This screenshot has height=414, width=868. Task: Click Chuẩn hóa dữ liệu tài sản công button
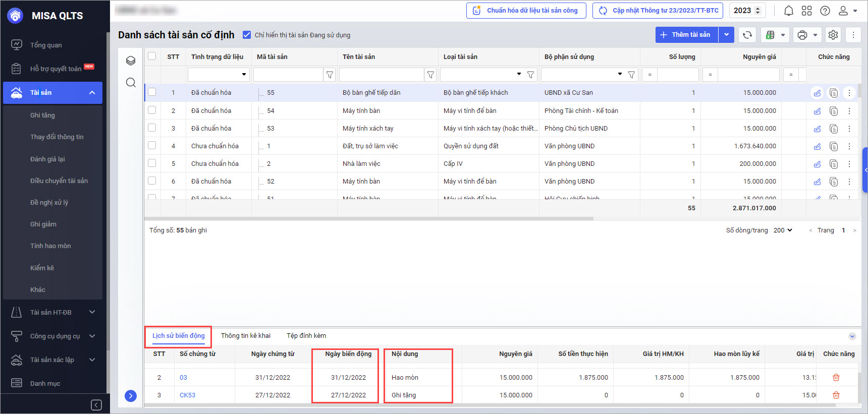[x=526, y=11]
